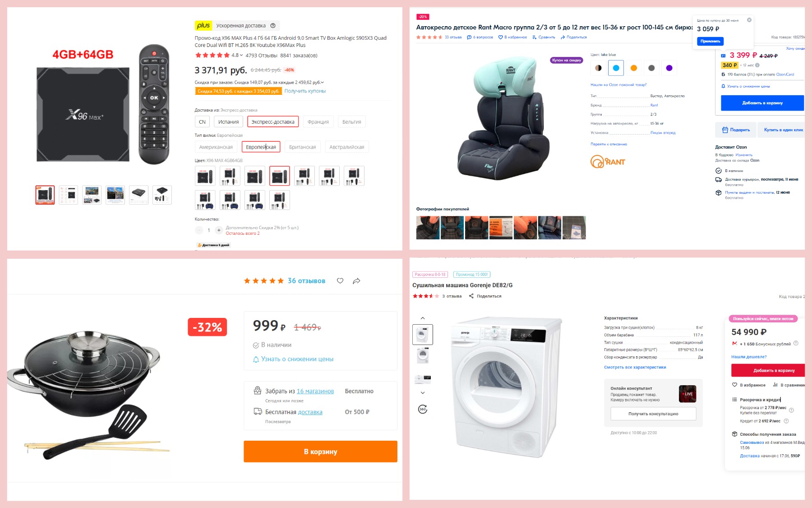Screen dimensions: 812x508
Task: Close the coupon price popup
Action: [x=749, y=20]
